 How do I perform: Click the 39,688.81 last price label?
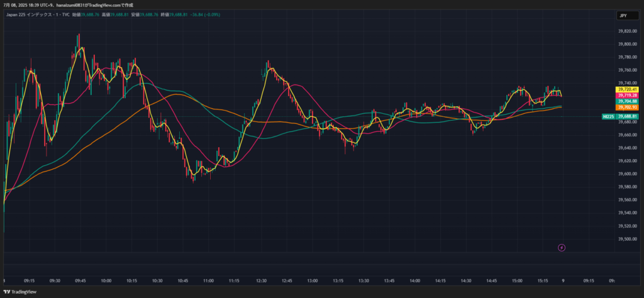pyautogui.click(x=627, y=116)
